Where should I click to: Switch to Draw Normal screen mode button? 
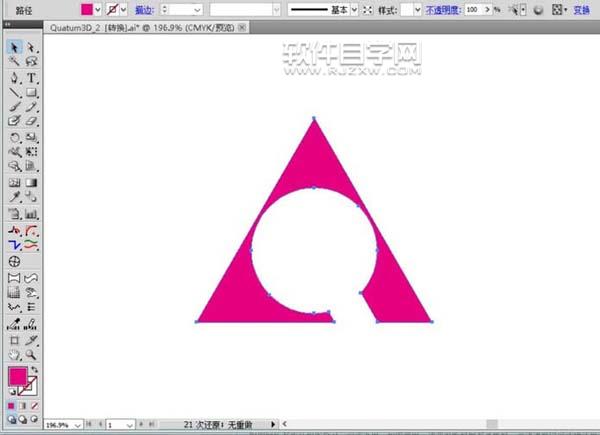[11, 419]
